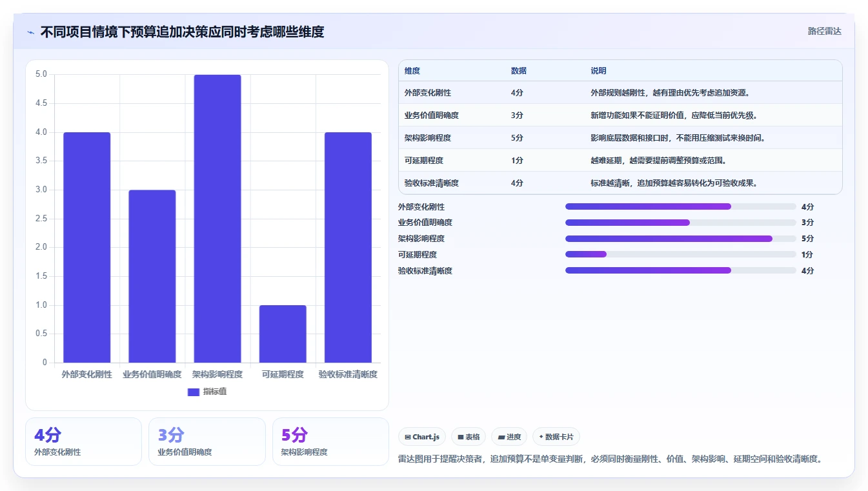Click the 5.0 y-axis label

pyautogui.click(x=41, y=74)
